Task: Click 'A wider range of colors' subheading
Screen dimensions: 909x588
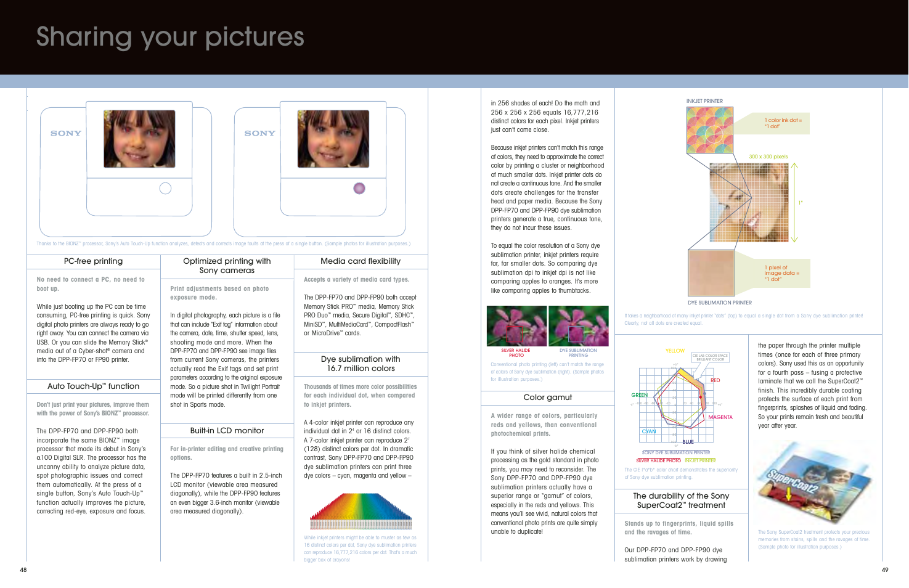Action: click(x=544, y=425)
